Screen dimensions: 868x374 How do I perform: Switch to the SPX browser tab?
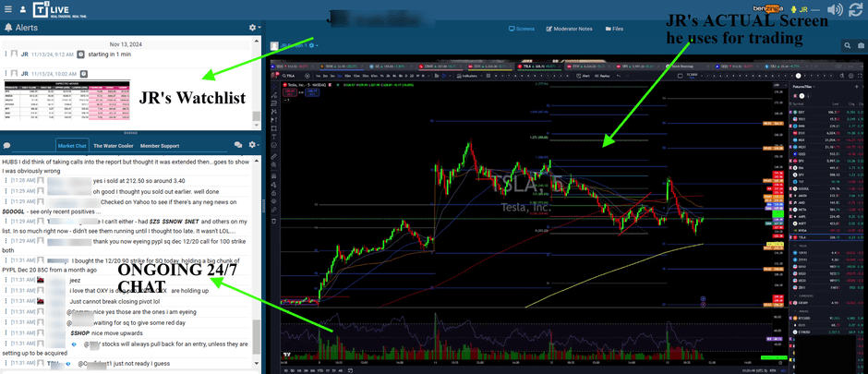639,66
